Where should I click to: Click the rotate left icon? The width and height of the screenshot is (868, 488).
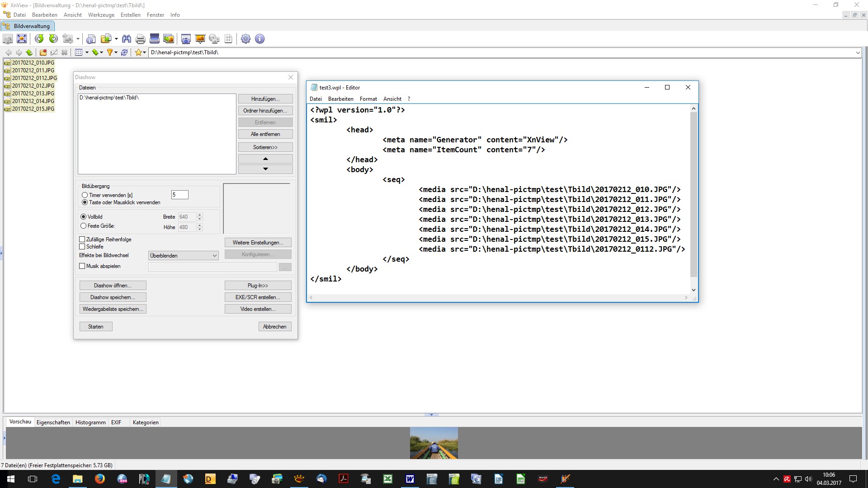39,39
